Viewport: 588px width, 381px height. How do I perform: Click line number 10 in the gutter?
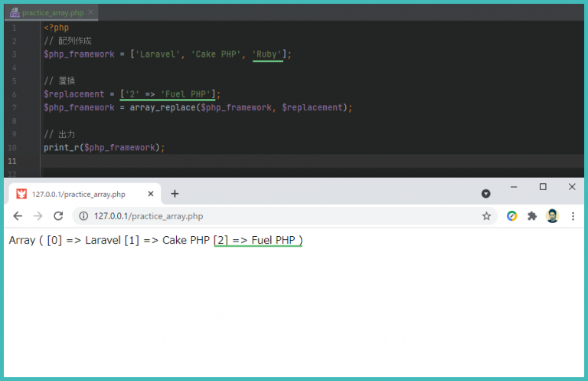[13, 147]
